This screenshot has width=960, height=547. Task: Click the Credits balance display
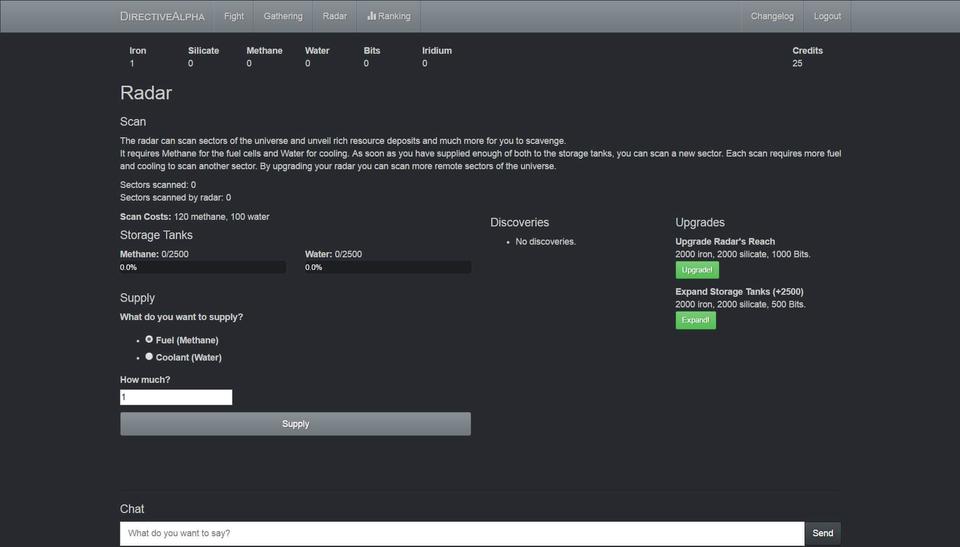[807, 57]
